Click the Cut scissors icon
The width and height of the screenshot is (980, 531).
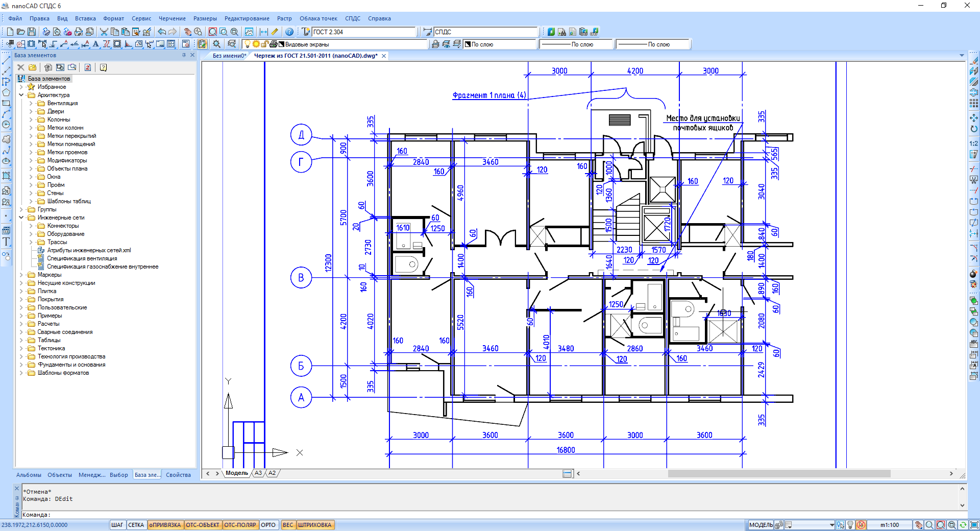coord(104,32)
